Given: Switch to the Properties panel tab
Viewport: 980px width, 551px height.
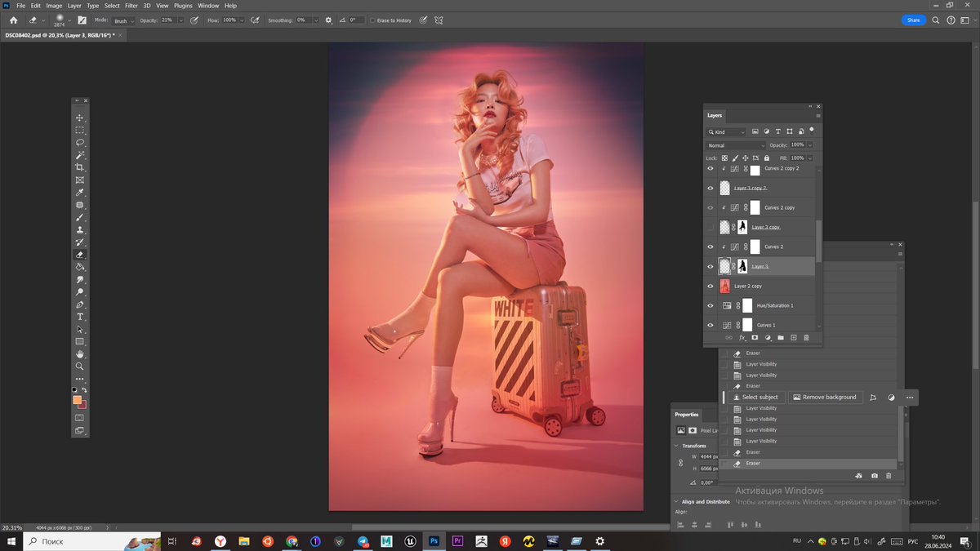Looking at the screenshot, I should coord(687,415).
